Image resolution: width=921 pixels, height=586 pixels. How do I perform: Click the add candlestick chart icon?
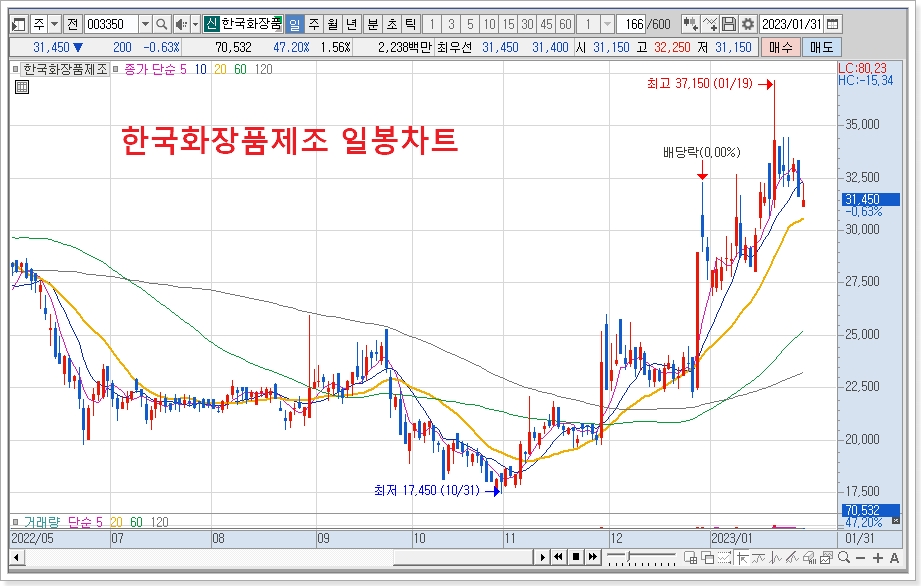pyautogui.click(x=690, y=24)
